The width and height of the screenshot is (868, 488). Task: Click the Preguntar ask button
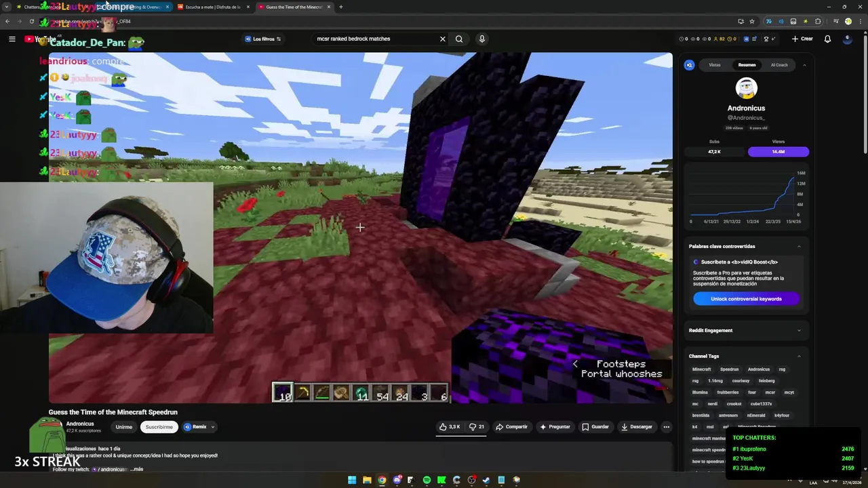[555, 427]
